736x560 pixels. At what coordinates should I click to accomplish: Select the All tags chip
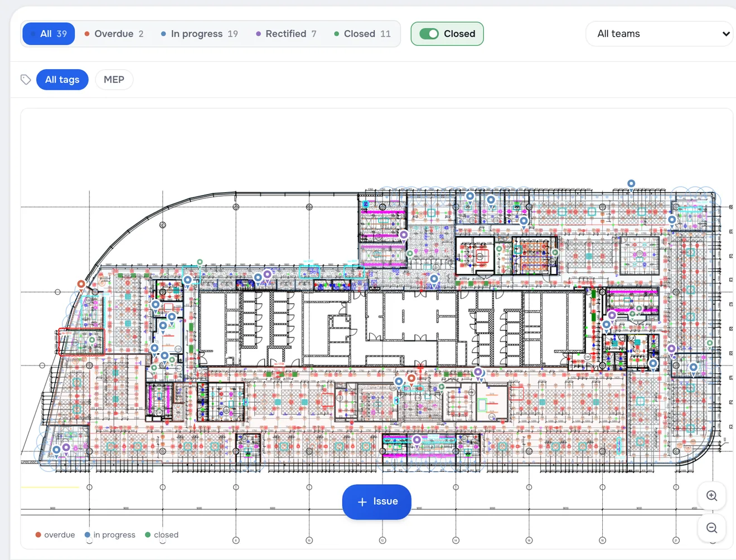coord(62,80)
